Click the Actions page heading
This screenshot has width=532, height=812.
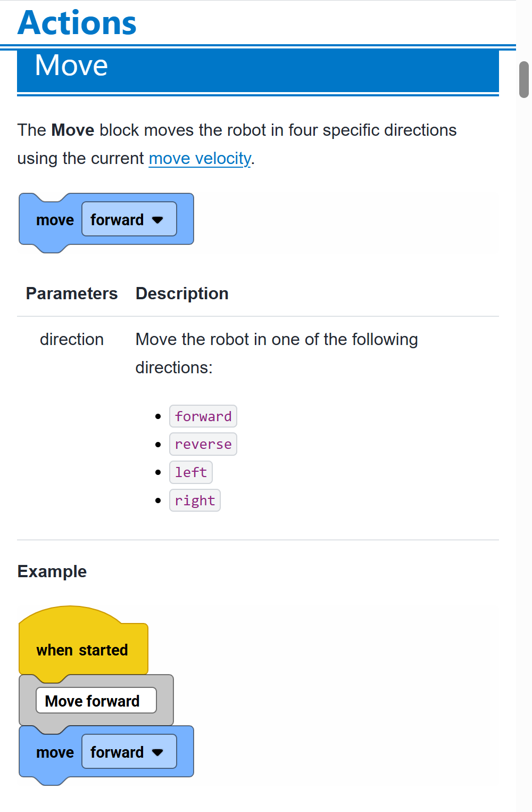[77, 23]
